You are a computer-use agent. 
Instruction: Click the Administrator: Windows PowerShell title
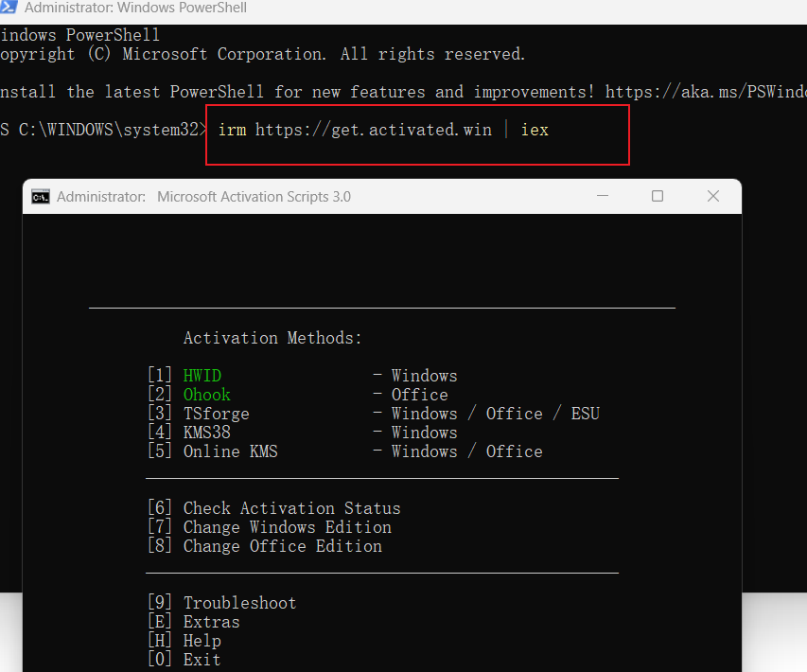click(x=135, y=8)
